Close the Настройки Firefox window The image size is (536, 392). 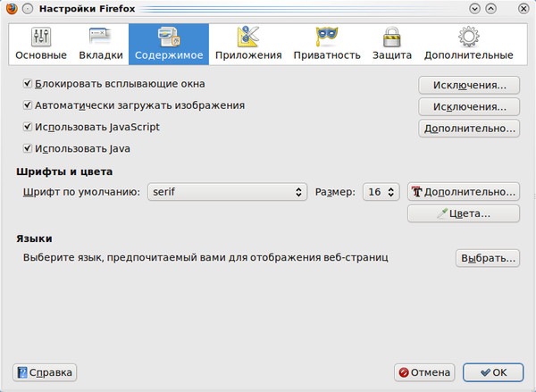click(523, 9)
